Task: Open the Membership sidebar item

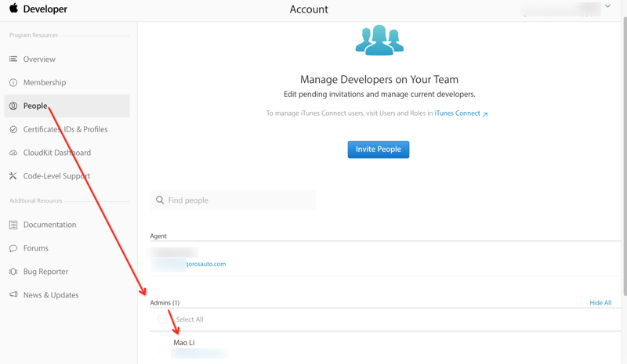Action: click(45, 83)
